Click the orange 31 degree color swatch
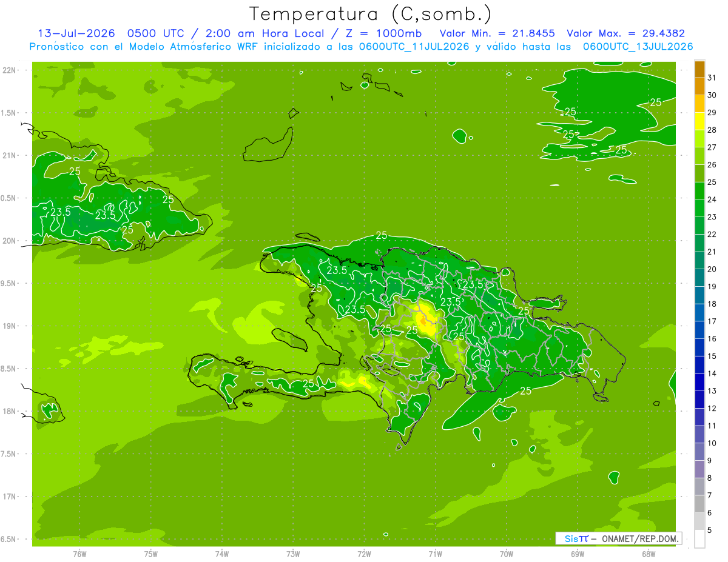The width and height of the screenshot is (728, 562). tap(699, 69)
